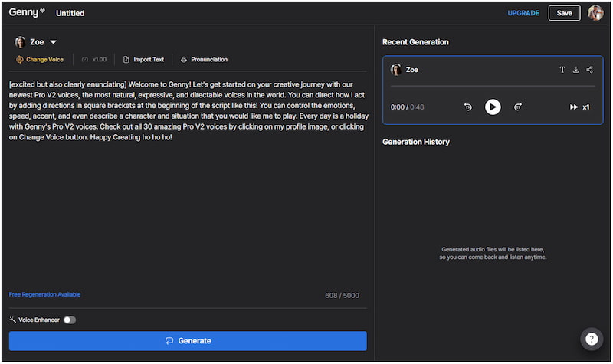Image resolution: width=613 pixels, height=364 pixels.
Task: Download the Zoe generated audio
Action: (x=575, y=70)
